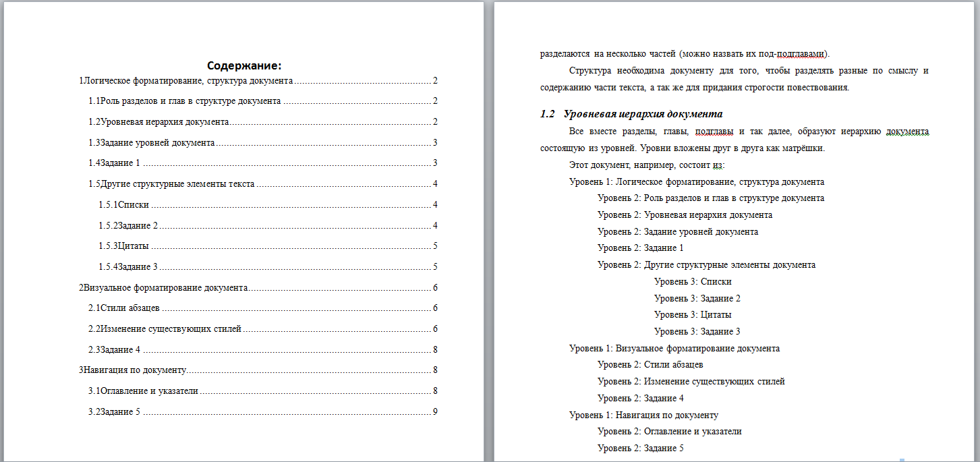Image resolution: width=980 pixels, height=462 pixels.
Task: Click the 'Содержание:' title
Action: [244, 65]
